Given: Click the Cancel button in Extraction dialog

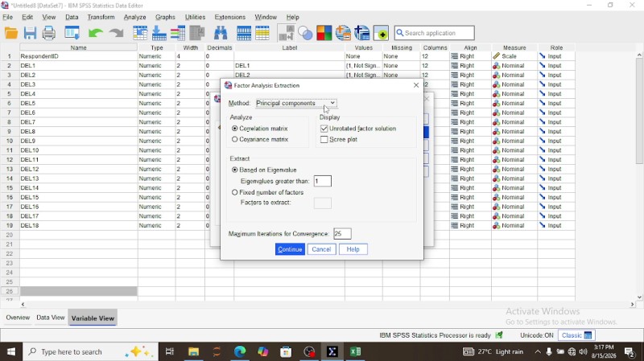Looking at the screenshot, I should click(x=321, y=249).
